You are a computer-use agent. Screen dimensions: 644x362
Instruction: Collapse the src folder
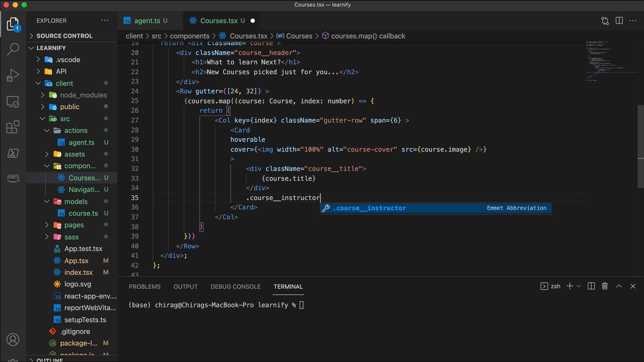72,119
